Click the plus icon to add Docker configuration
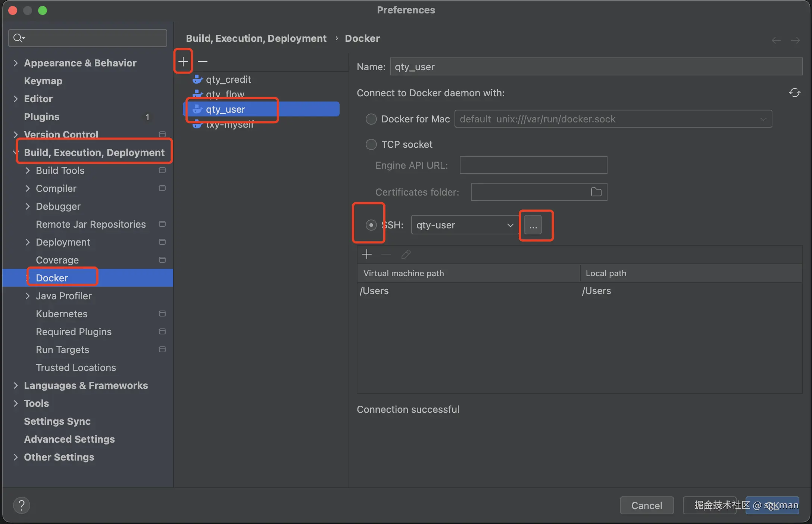Viewport: 812px width, 524px height. point(183,61)
